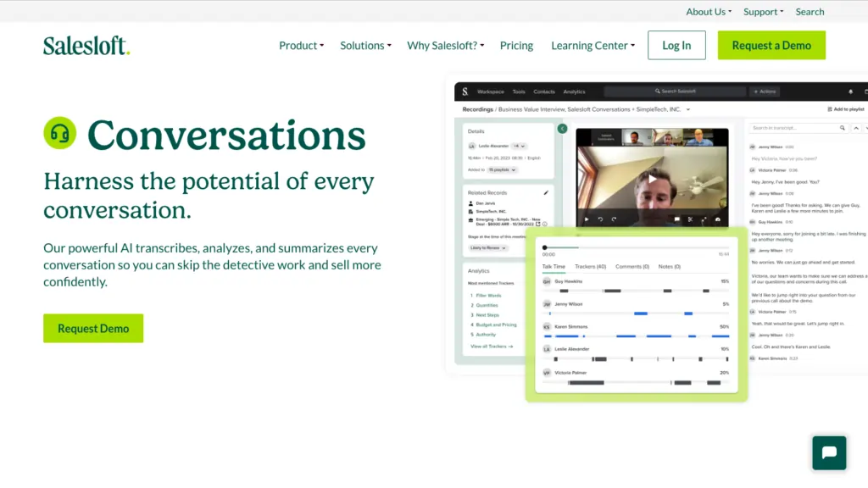The height and width of the screenshot is (488, 868).
Task: Click the center play icon on the video
Action: 652,179
